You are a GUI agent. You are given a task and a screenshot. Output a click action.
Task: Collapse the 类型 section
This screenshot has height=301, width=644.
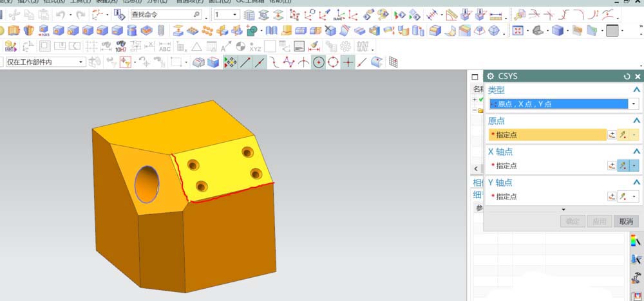[637, 90]
